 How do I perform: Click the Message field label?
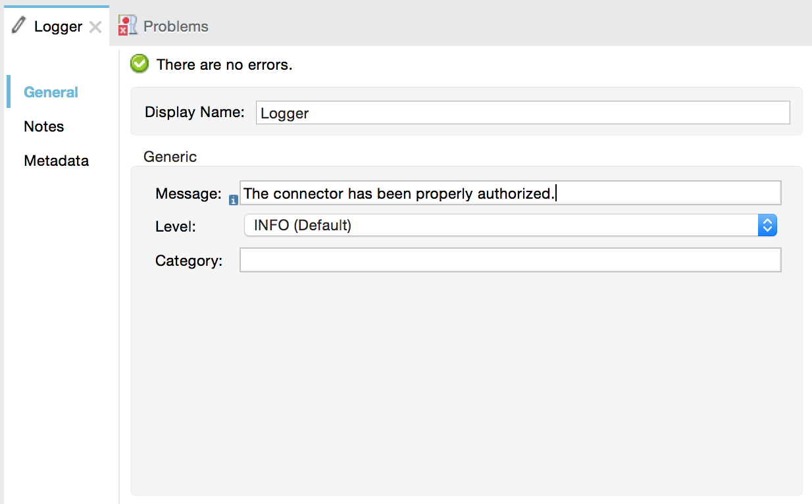coord(188,193)
